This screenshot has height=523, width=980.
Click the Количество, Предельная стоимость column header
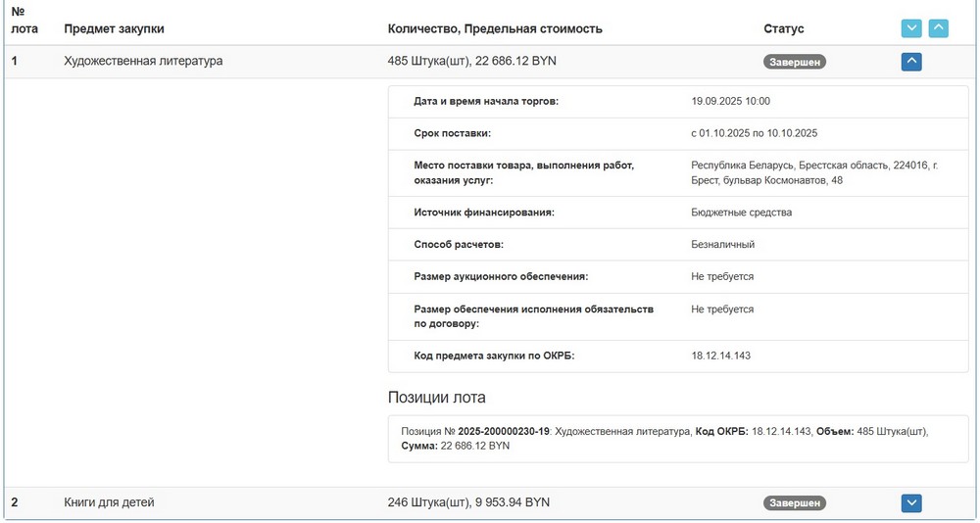[x=495, y=28]
